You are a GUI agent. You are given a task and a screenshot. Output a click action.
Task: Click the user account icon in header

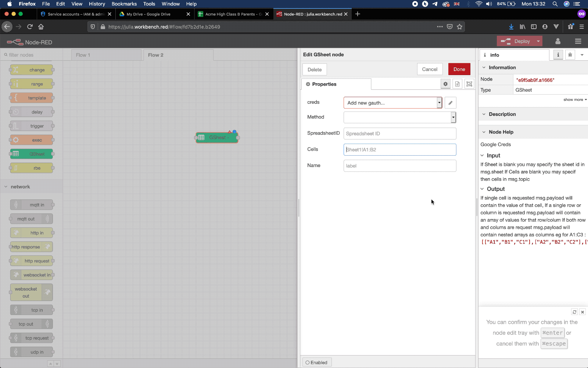(x=558, y=41)
